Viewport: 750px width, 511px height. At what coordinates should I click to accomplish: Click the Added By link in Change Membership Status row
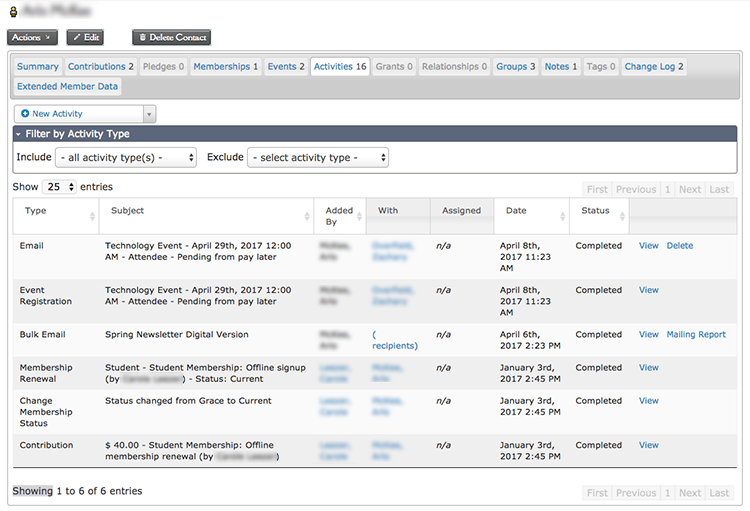[x=335, y=406]
